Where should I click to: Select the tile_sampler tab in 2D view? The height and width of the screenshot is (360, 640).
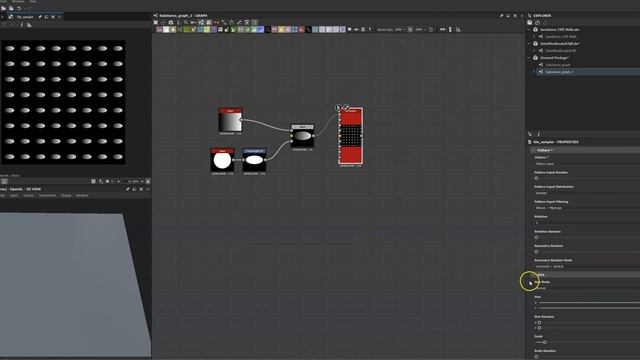25,17
